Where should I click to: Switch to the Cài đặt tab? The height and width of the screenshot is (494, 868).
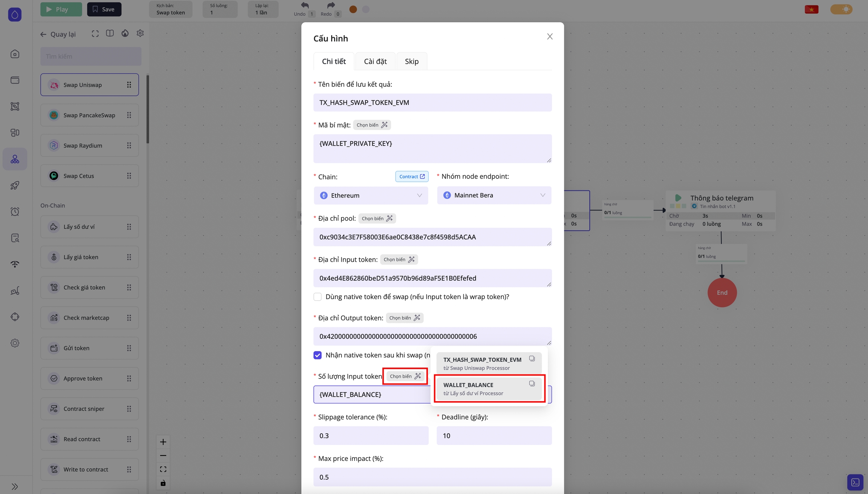point(375,61)
